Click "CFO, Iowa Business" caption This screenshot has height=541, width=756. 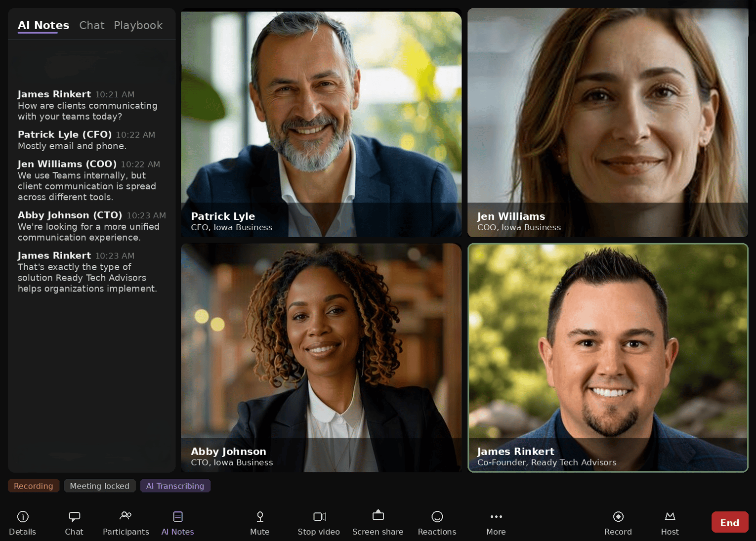232,228
